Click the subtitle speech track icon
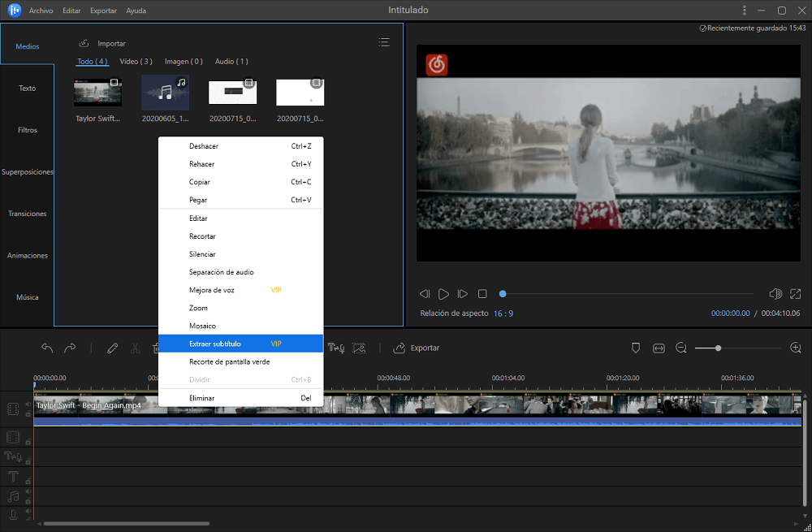Screen dimensions: 812x532 pos(12,456)
